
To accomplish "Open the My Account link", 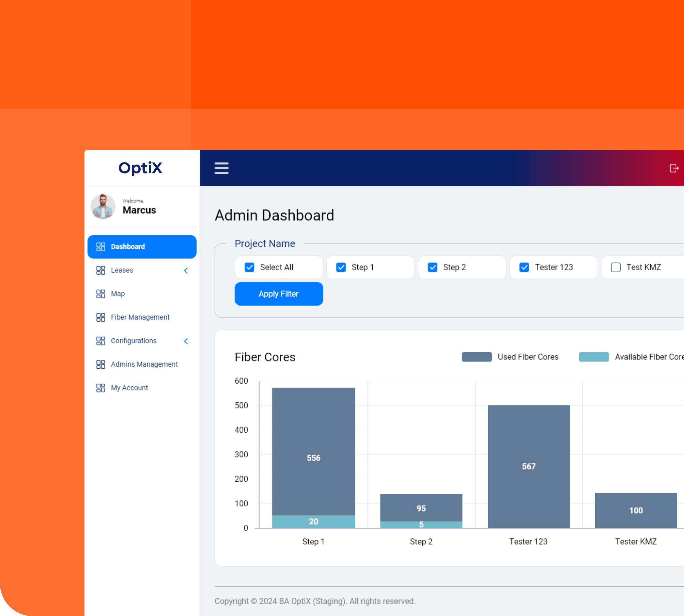I will click(129, 388).
